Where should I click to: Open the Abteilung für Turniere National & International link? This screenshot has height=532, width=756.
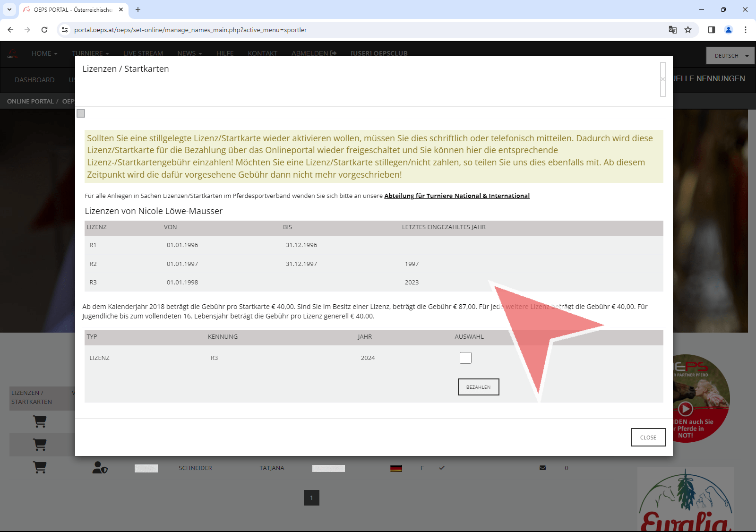point(456,196)
